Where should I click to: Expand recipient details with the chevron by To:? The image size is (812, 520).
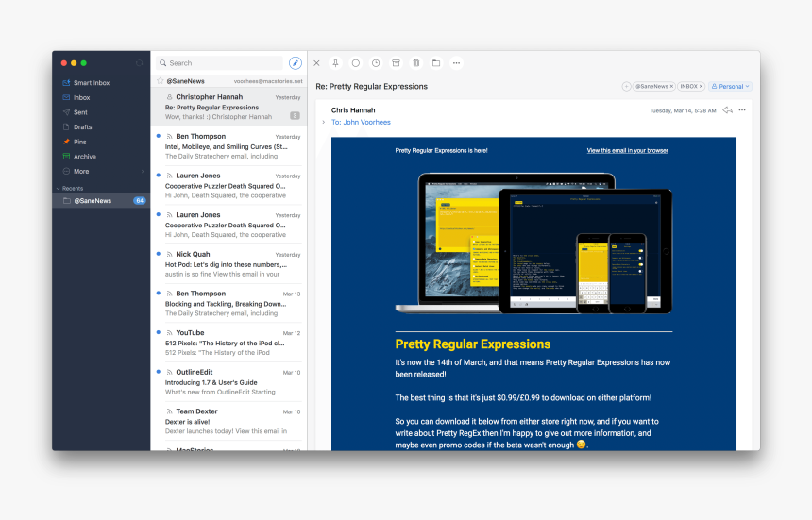(x=324, y=122)
